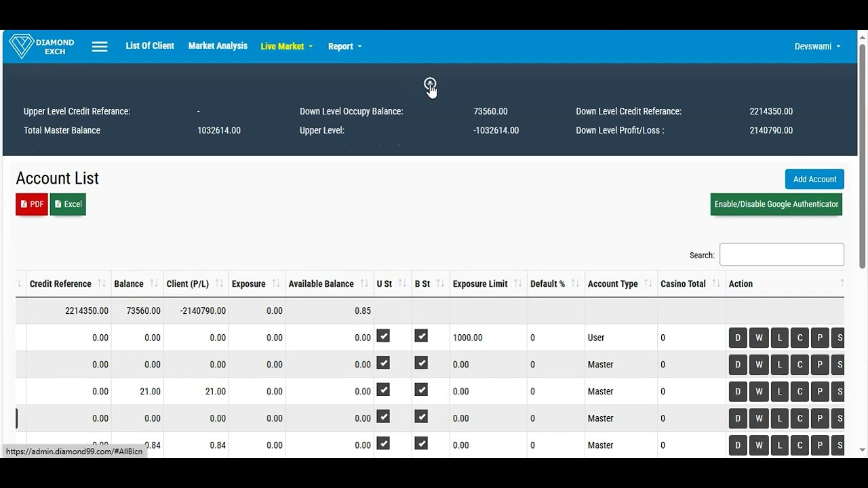Click L action in the User row

click(x=779, y=338)
